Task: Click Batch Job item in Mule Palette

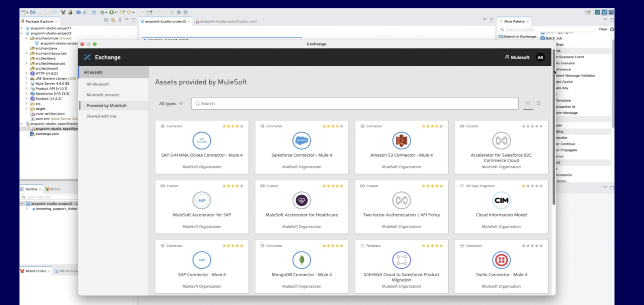Action: [x=551, y=38]
